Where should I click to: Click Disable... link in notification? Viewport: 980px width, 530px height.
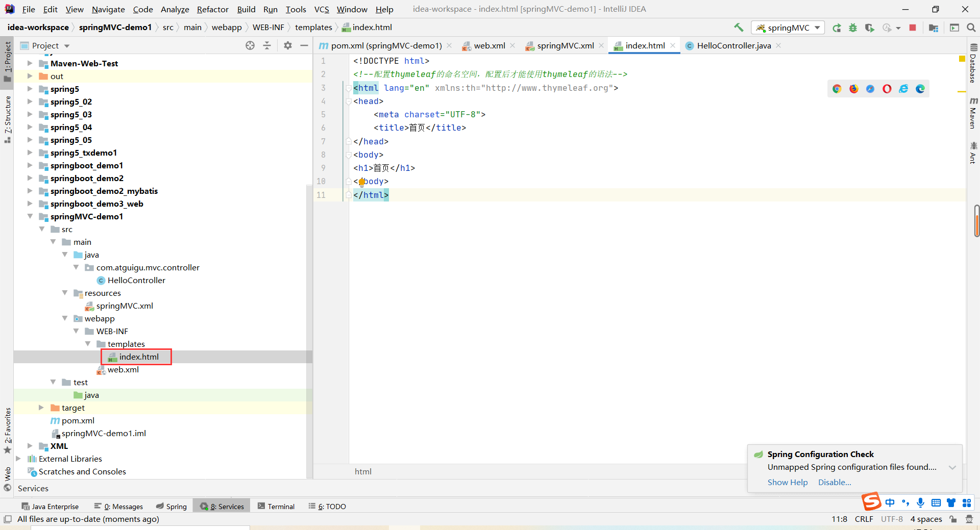point(835,483)
